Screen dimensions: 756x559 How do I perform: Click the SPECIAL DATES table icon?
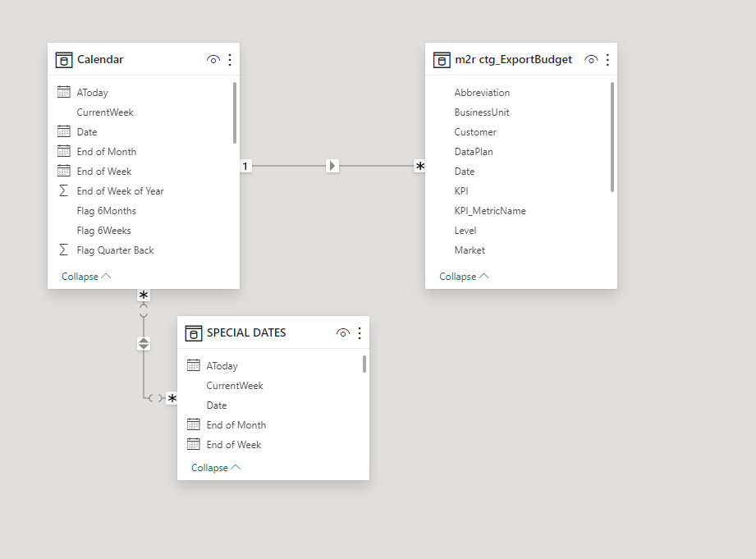pyautogui.click(x=194, y=333)
